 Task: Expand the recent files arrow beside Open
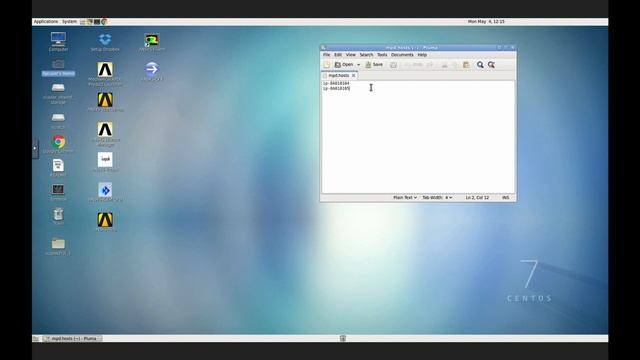pos(358,65)
